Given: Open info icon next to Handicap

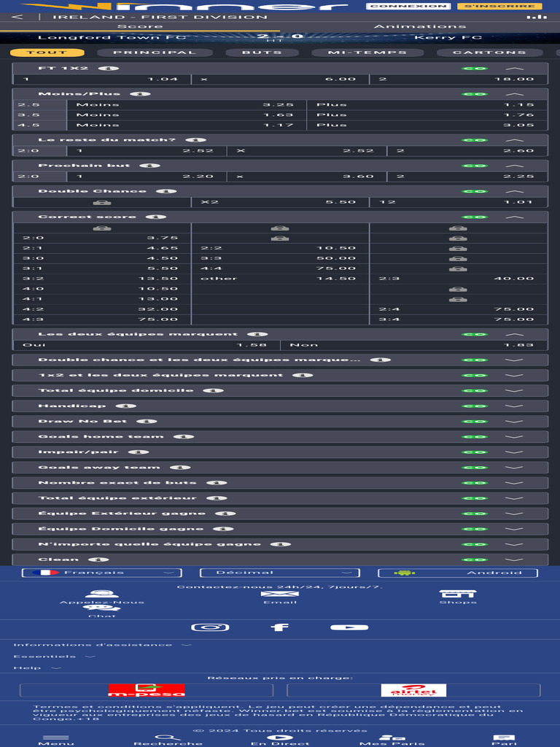Looking at the screenshot, I should (125, 406).
